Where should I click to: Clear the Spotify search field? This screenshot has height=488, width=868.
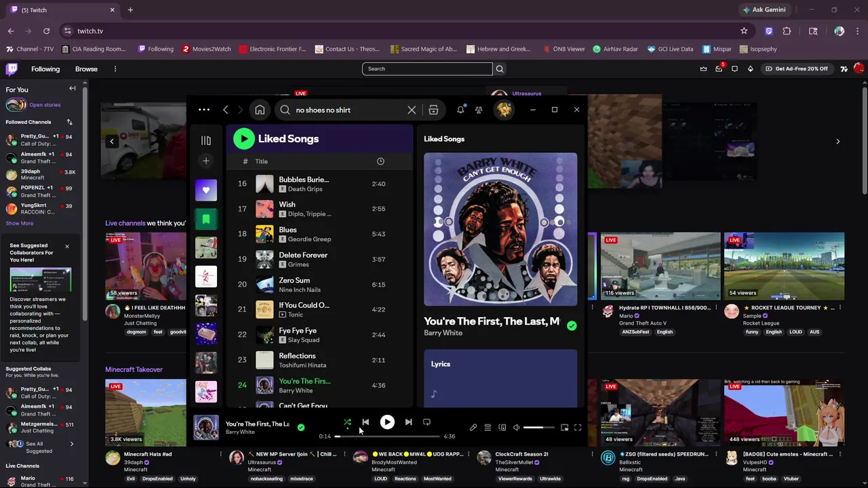click(x=412, y=110)
